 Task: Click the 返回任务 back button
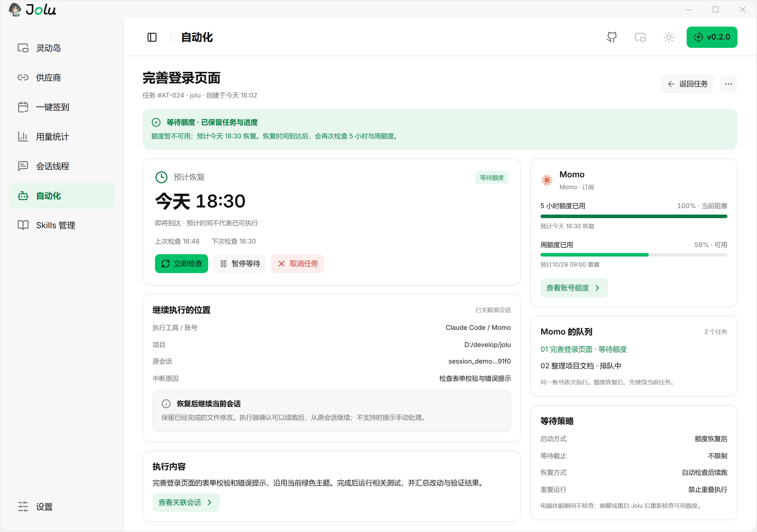687,84
